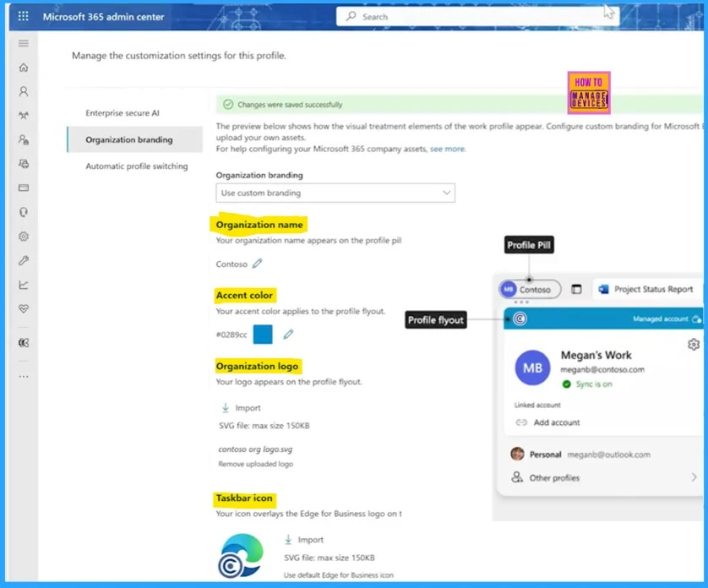Open Health heart icon in sidebar

pos(24,309)
